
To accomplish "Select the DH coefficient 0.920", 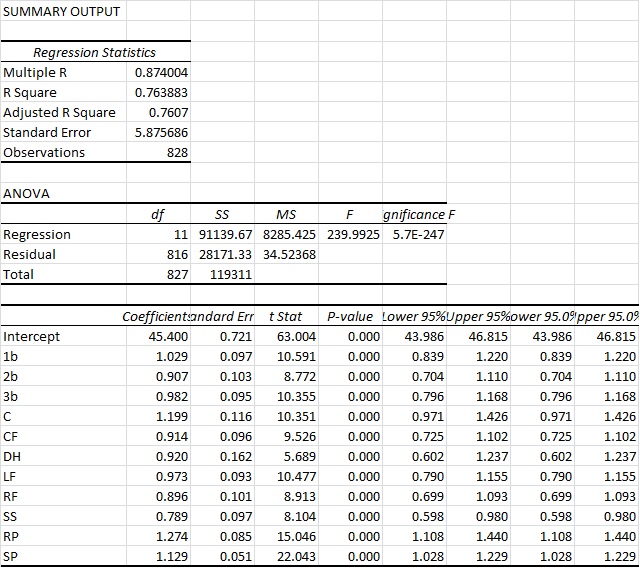I will pos(172,457).
